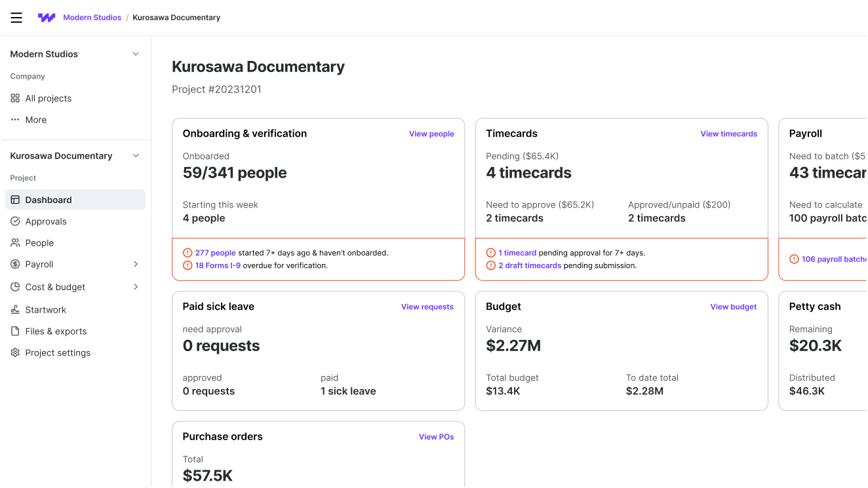The width and height of the screenshot is (868, 488).
Task: Click alert icon beside 277 people
Action: 187,253
